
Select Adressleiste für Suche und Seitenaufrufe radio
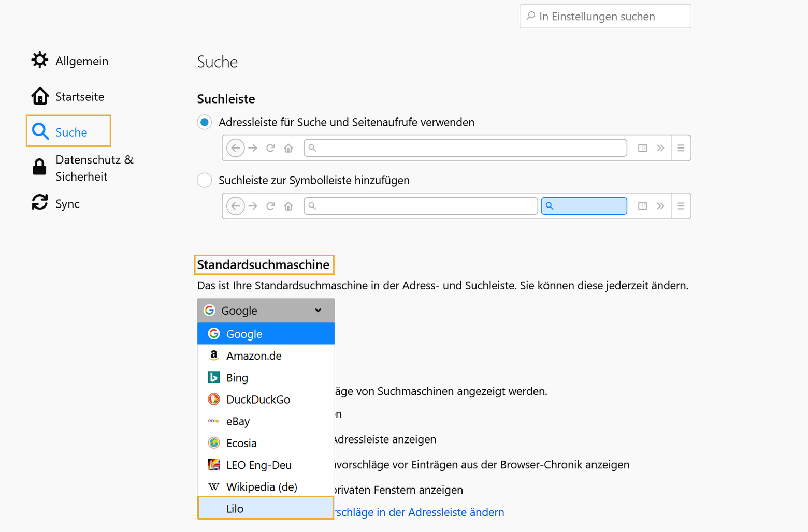click(x=205, y=122)
